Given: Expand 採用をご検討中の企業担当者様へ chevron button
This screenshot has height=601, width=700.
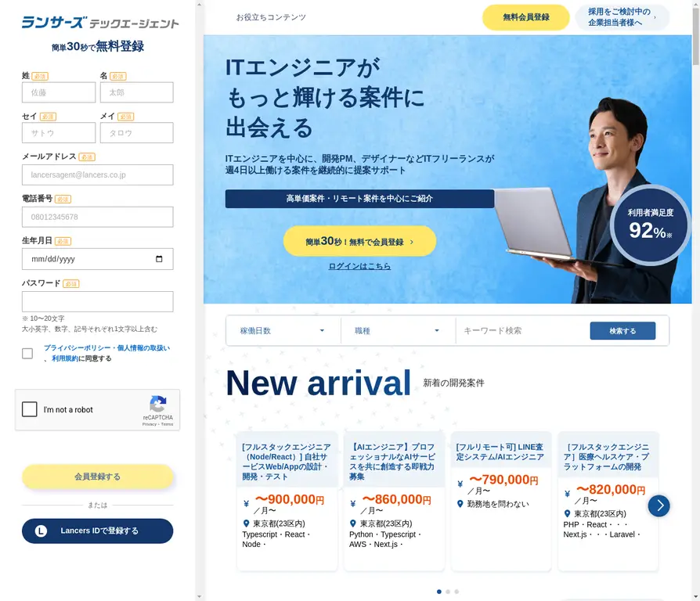Looking at the screenshot, I should 622,17.
